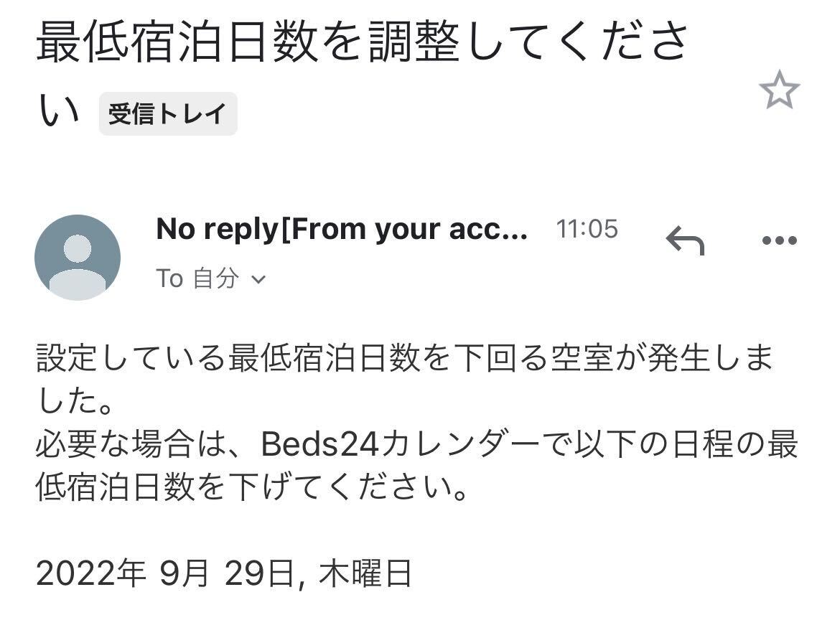Tap the 11:05 timestamp
840x643 pixels.
587,229
